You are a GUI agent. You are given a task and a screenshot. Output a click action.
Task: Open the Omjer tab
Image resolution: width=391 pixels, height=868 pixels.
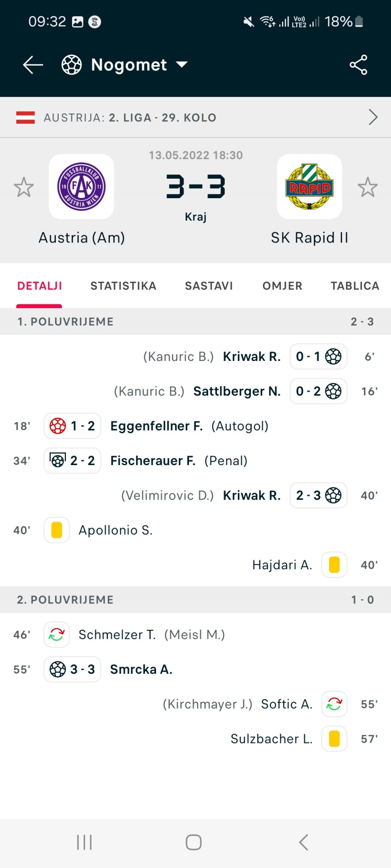tap(282, 286)
